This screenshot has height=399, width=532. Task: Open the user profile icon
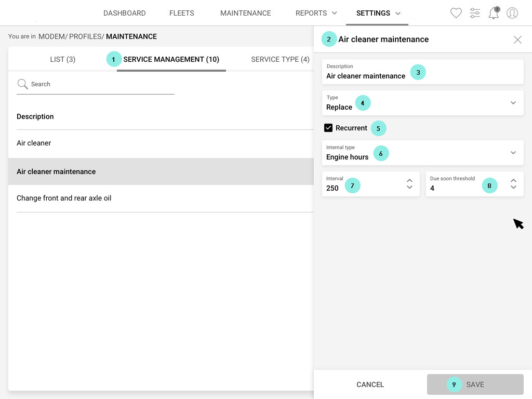512,13
